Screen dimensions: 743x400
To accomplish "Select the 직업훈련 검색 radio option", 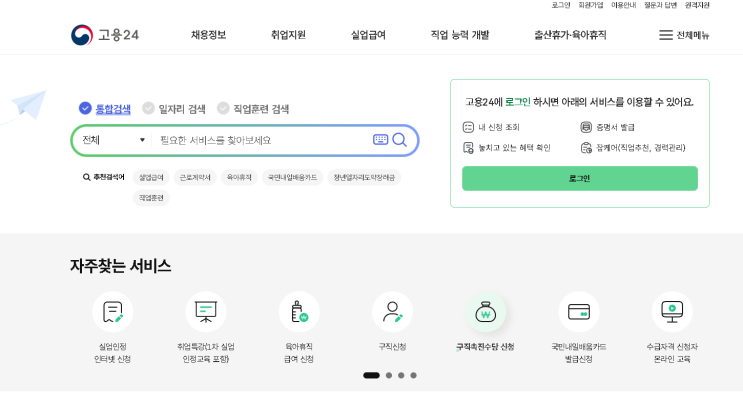I will [x=223, y=109].
